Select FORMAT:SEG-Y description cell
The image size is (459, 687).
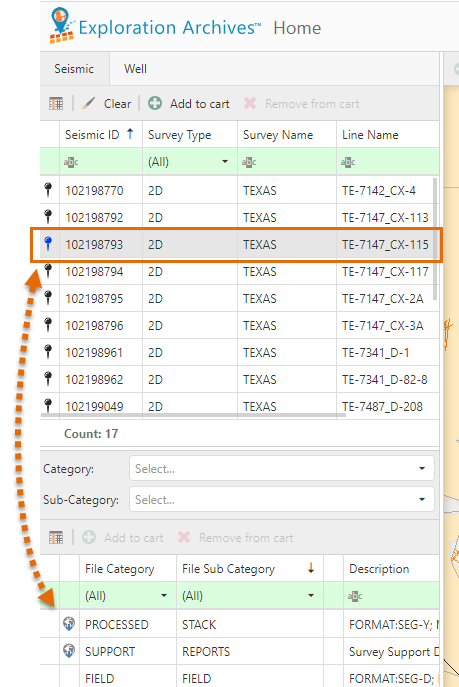click(391, 624)
